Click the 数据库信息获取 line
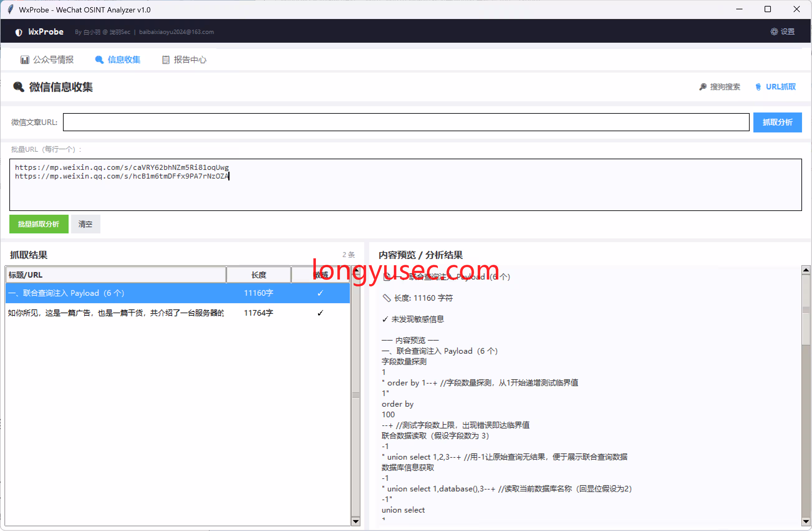This screenshot has width=812, height=531. pyautogui.click(x=408, y=467)
